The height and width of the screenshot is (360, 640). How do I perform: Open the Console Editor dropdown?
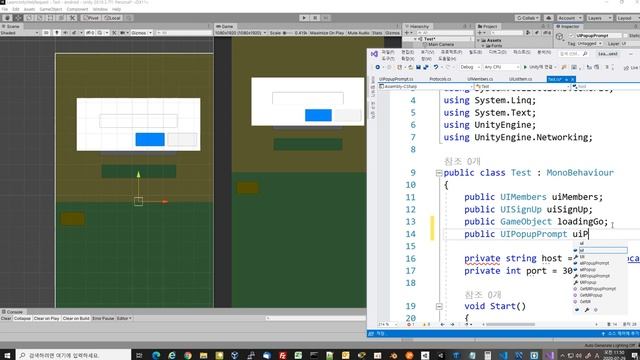coord(124,318)
